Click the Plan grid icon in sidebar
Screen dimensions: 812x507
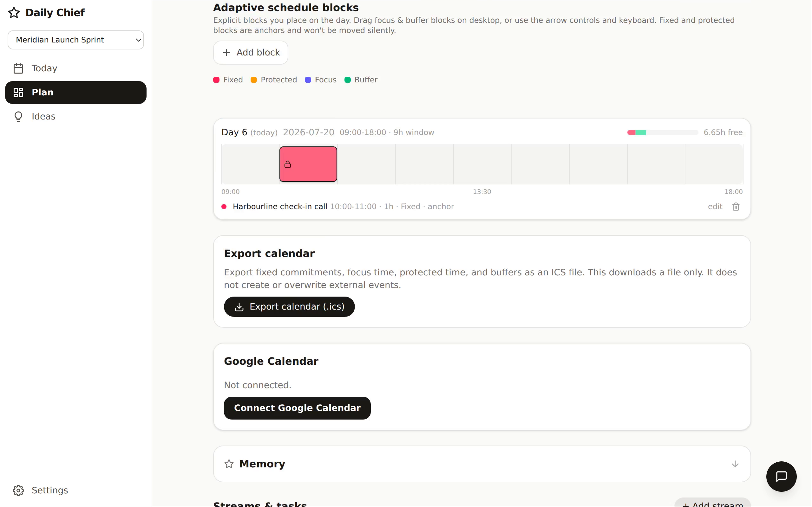(x=18, y=93)
